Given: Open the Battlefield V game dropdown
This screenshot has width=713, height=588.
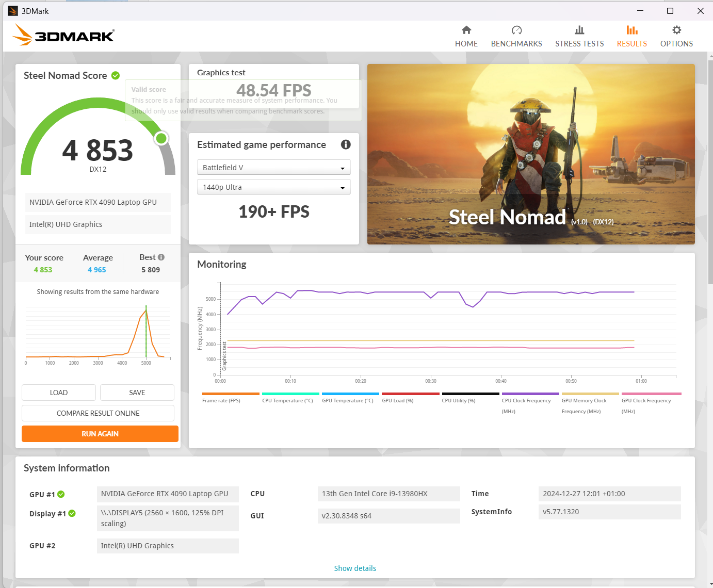Looking at the screenshot, I should (274, 167).
